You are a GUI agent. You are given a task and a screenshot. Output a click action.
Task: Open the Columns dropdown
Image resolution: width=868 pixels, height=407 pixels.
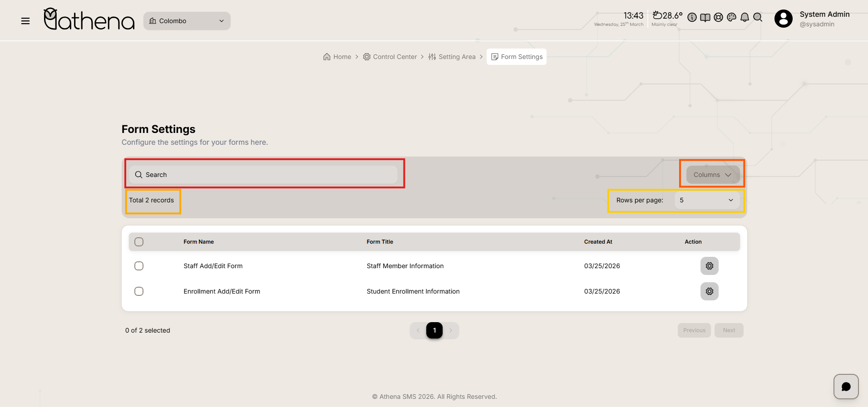coord(712,175)
